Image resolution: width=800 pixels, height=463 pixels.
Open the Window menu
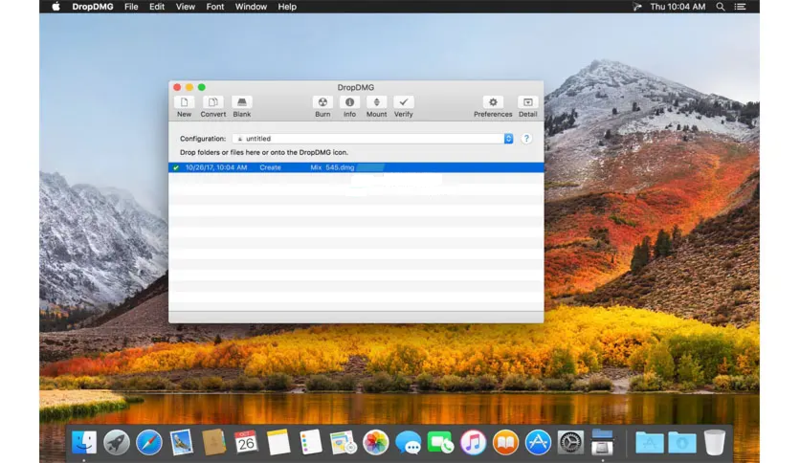point(251,7)
